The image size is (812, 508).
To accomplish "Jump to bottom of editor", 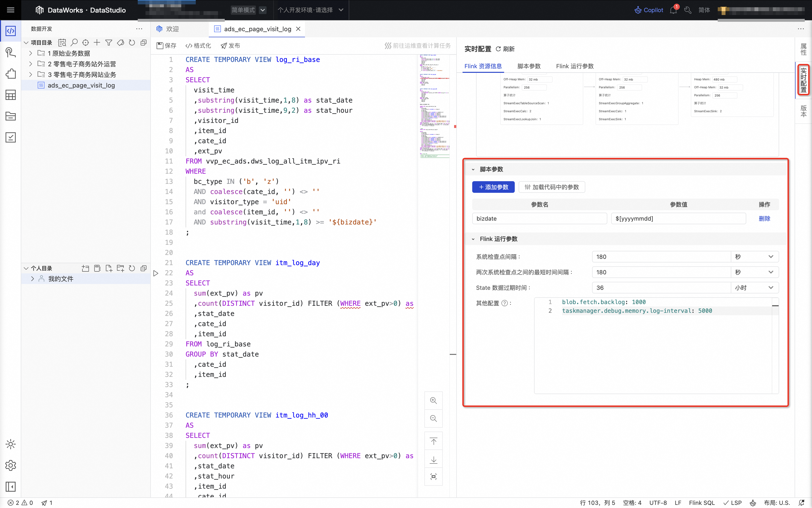I will pyautogui.click(x=434, y=459).
